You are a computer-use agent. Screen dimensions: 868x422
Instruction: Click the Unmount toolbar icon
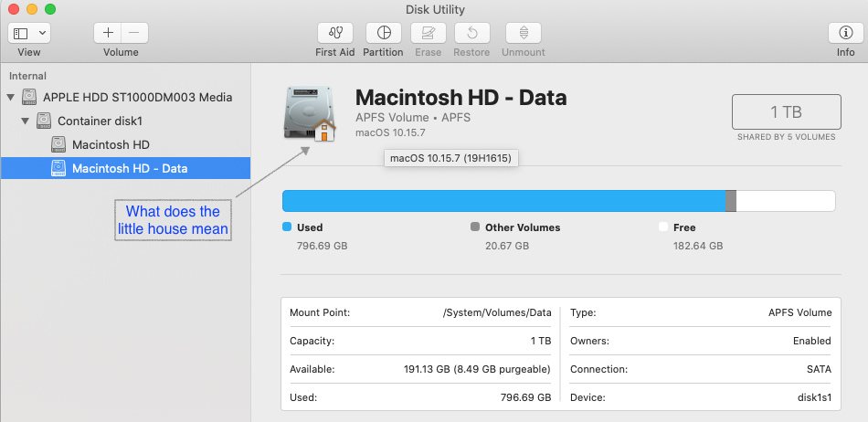524,33
